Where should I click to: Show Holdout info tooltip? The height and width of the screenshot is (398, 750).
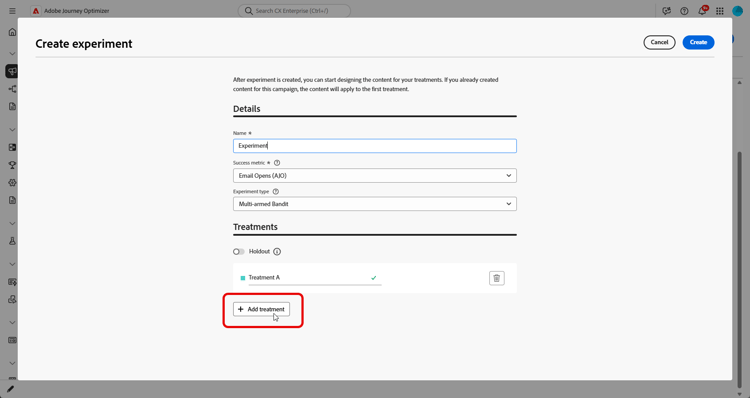click(277, 252)
